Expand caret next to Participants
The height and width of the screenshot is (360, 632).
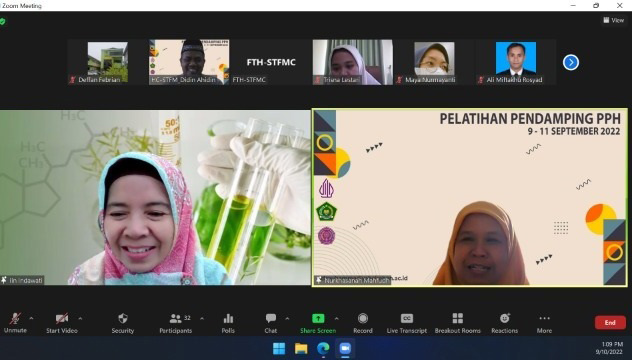click(202, 318)
